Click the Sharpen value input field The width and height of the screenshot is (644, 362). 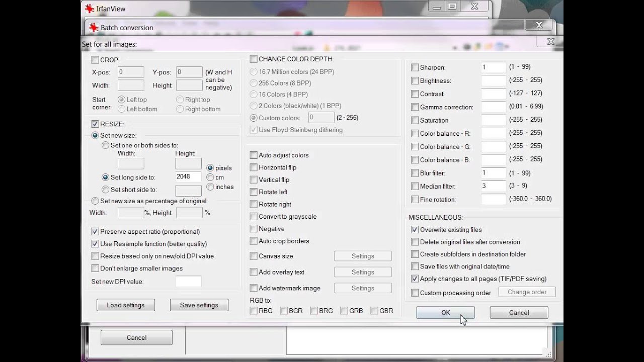click(493, 67)
